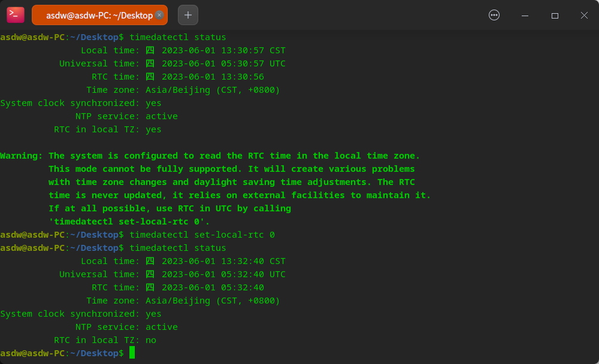The height and width of the screenshot is (364, 599).
Task: Click the green cursor block at the prompt
Action: point(132,353)
